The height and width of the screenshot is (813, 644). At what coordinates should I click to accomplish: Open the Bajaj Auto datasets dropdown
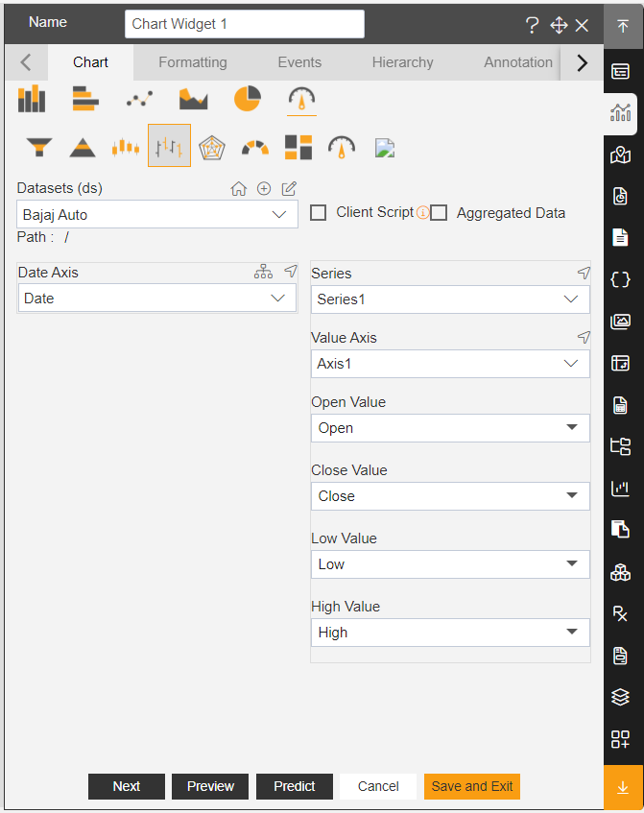(157, 214)
